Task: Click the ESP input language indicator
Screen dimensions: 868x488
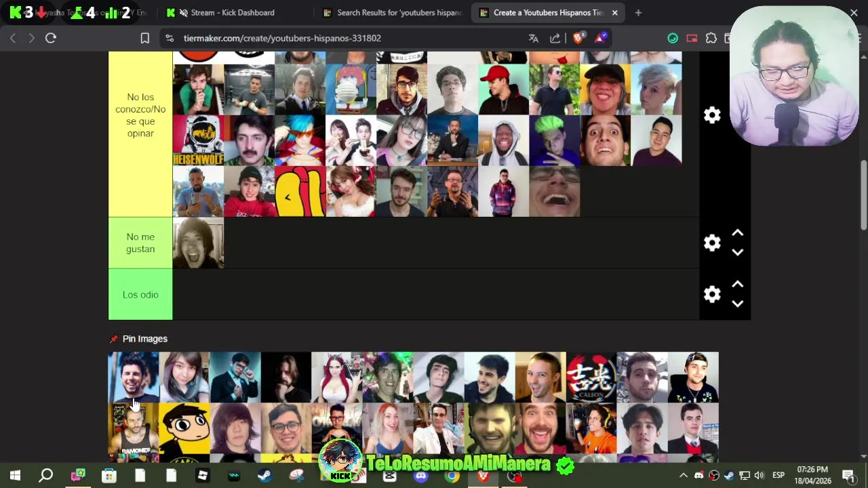Action: click(778, 476)
